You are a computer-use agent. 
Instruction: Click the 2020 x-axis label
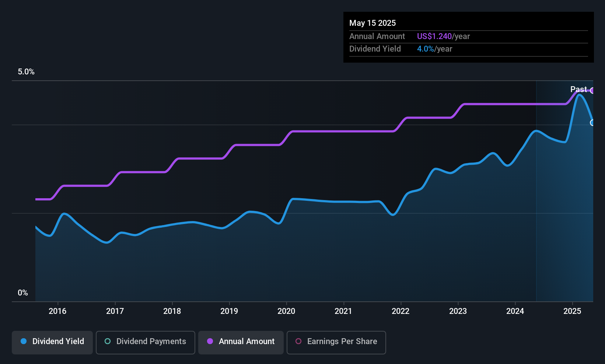tap(286, 311)
